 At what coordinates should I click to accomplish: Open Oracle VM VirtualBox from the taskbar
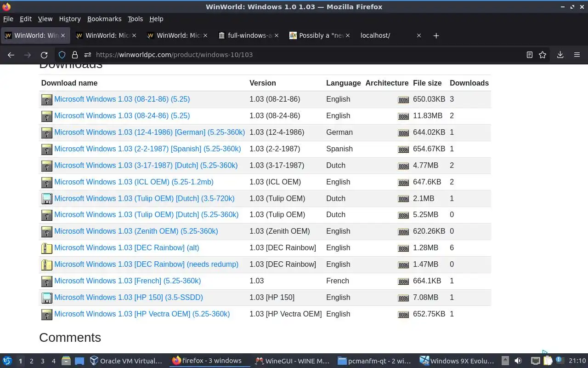click(x=126, y=361)
